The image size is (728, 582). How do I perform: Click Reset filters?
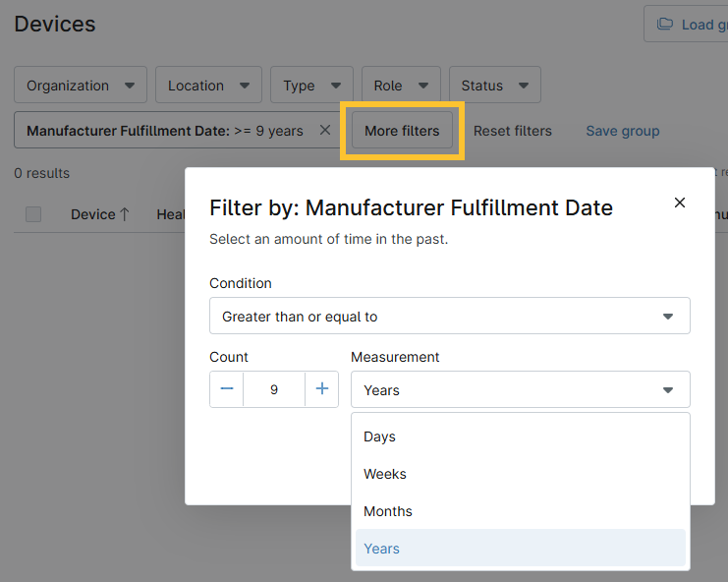click(x=512, y=131)
